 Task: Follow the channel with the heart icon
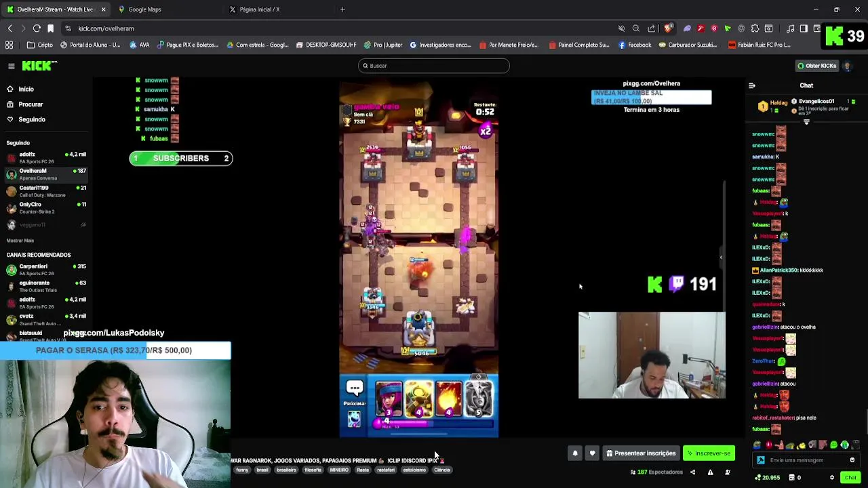tap(592, 453)
